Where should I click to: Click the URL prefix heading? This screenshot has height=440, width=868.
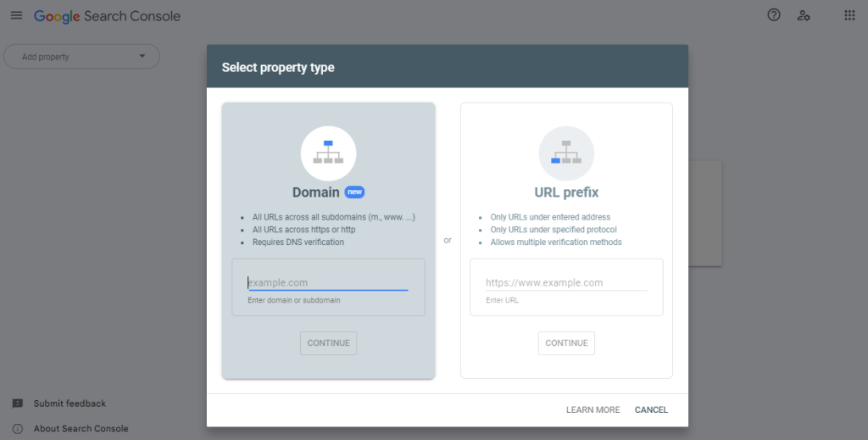click(566, 192)
